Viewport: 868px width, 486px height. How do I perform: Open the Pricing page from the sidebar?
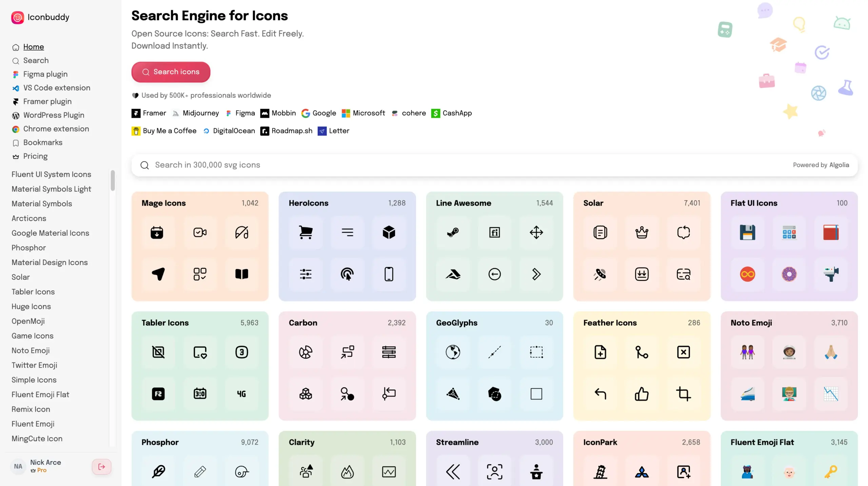36,156
